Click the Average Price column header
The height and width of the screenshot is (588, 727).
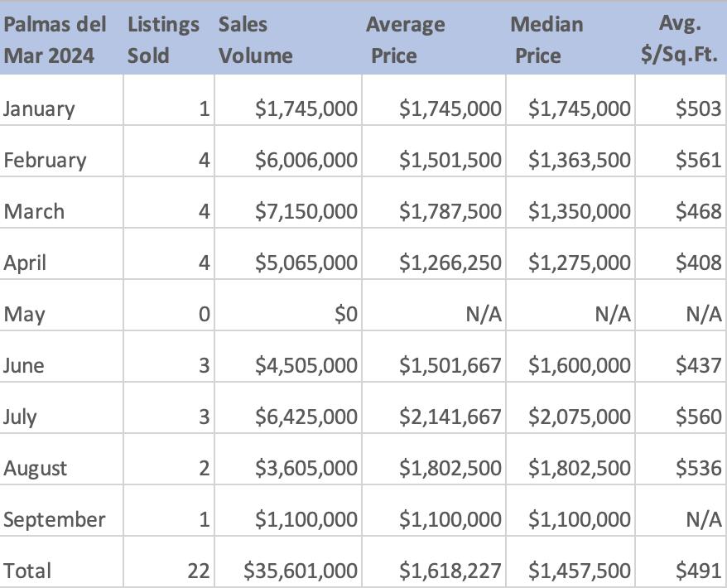[405, 40]
